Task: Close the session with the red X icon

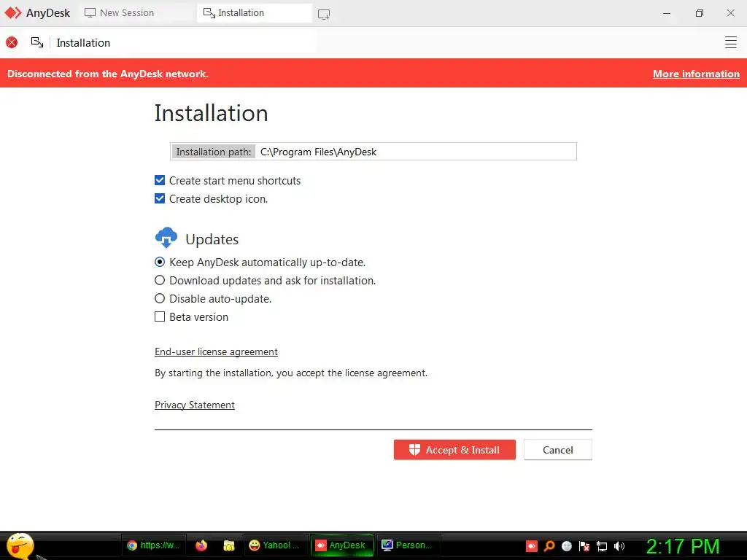Action: coord(12,43)
